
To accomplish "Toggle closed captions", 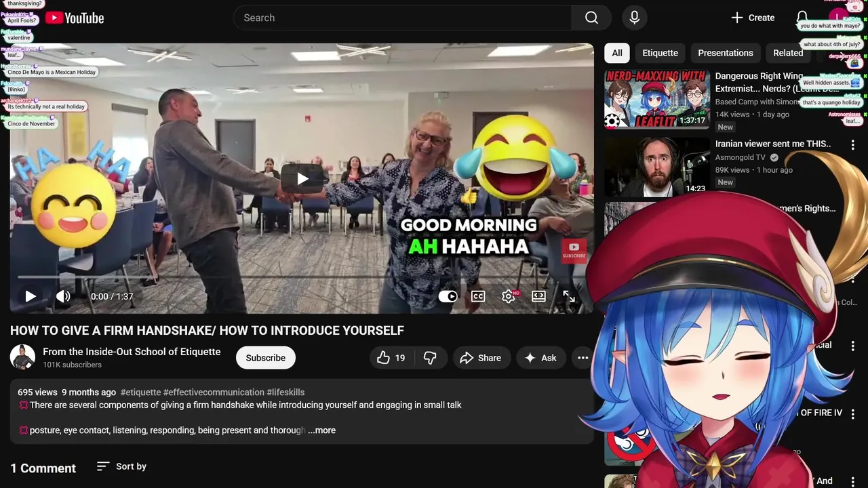I will click(x=478, y=296).
